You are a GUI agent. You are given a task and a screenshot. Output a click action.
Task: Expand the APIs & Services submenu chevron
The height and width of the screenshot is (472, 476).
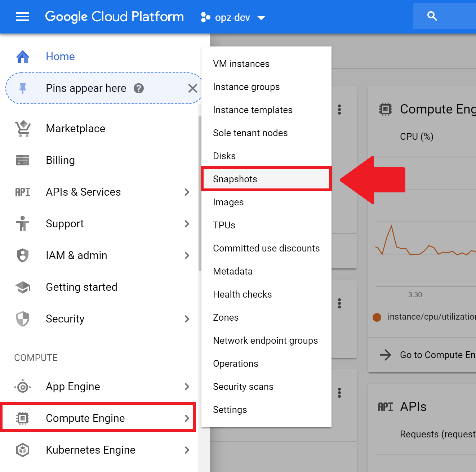tap(187, 192)
